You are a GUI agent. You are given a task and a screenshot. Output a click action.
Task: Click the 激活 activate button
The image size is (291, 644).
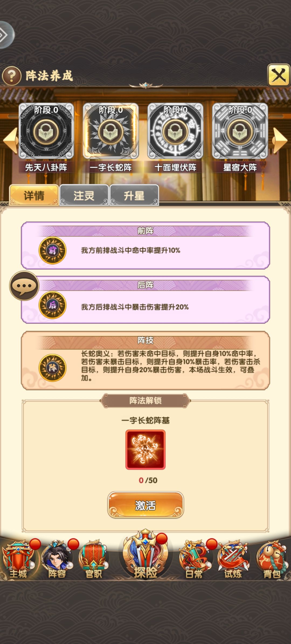tap(145, 505)
